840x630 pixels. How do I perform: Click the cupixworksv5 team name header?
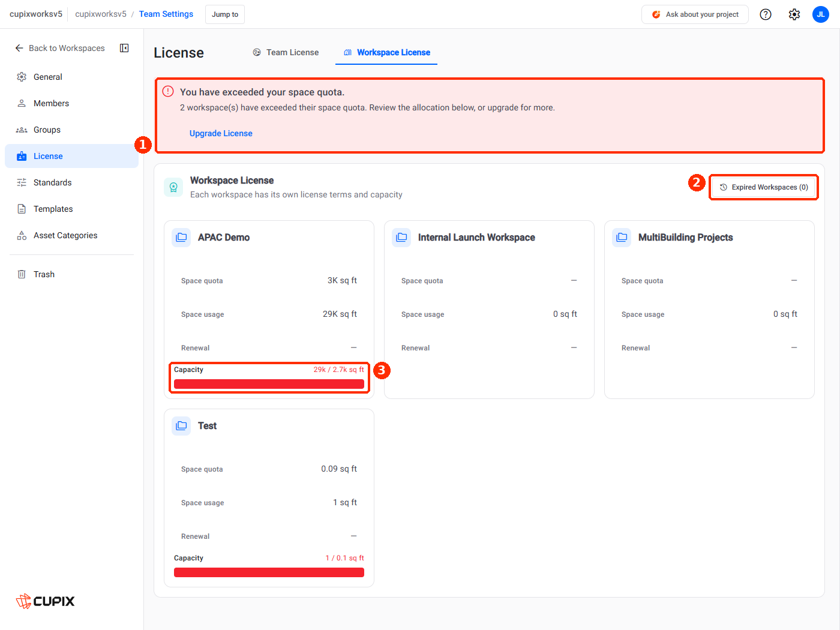(x=36, y=14)
